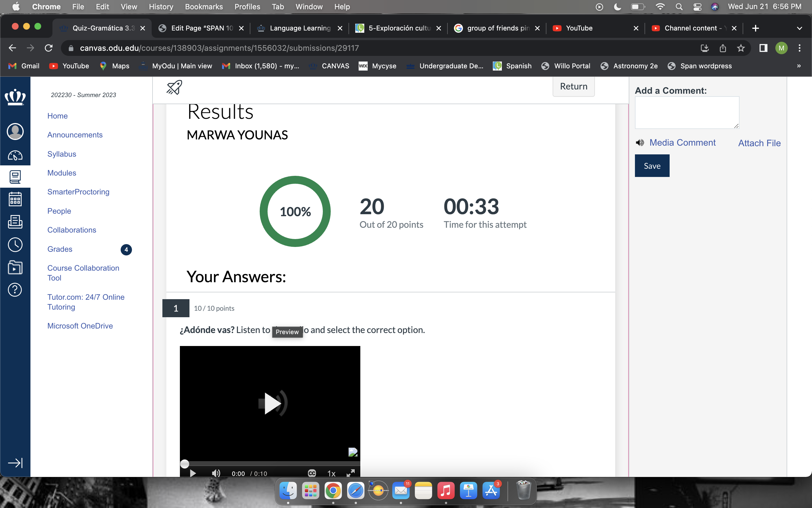Open the Chrome profile avatar M

point(782,48)
